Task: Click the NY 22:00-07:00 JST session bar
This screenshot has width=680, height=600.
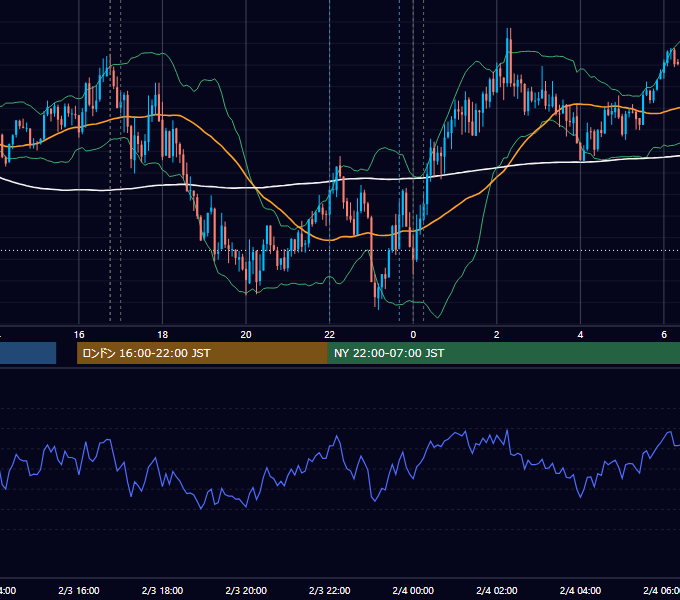Action: click(x=503, y=353)
